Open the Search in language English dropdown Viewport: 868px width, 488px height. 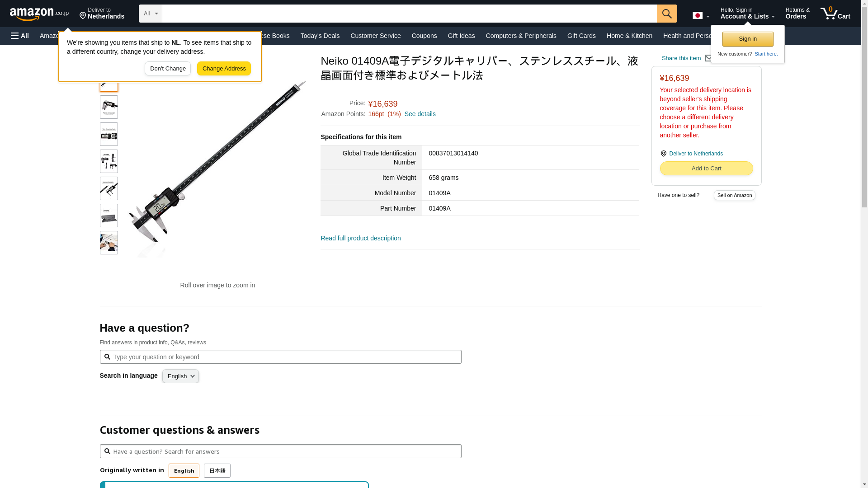[x=180, y=376]
